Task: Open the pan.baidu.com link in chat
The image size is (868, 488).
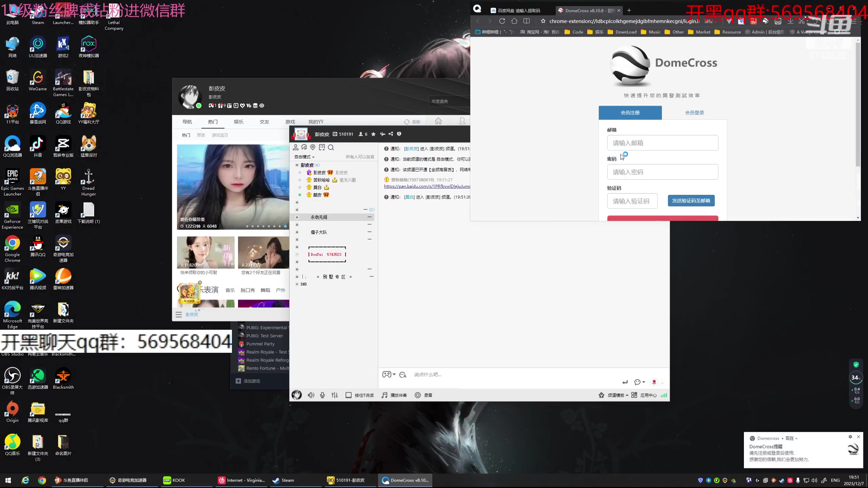Action: pos(427,186)
